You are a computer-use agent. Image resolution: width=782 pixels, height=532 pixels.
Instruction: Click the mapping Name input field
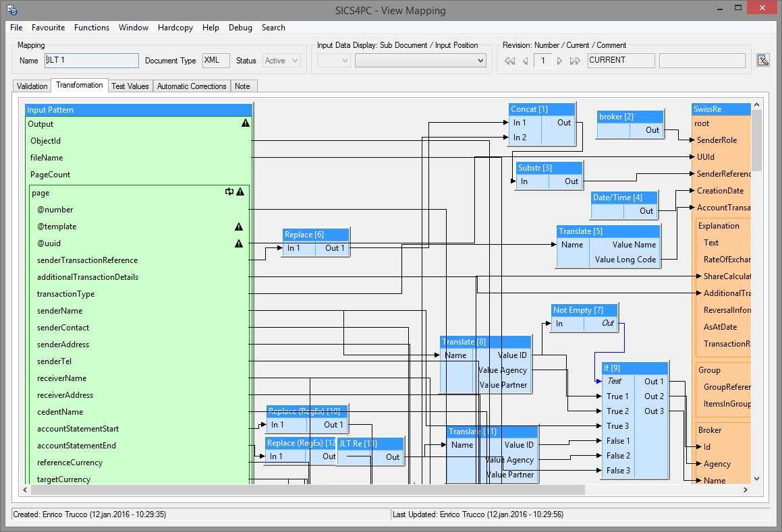(91, 61)
